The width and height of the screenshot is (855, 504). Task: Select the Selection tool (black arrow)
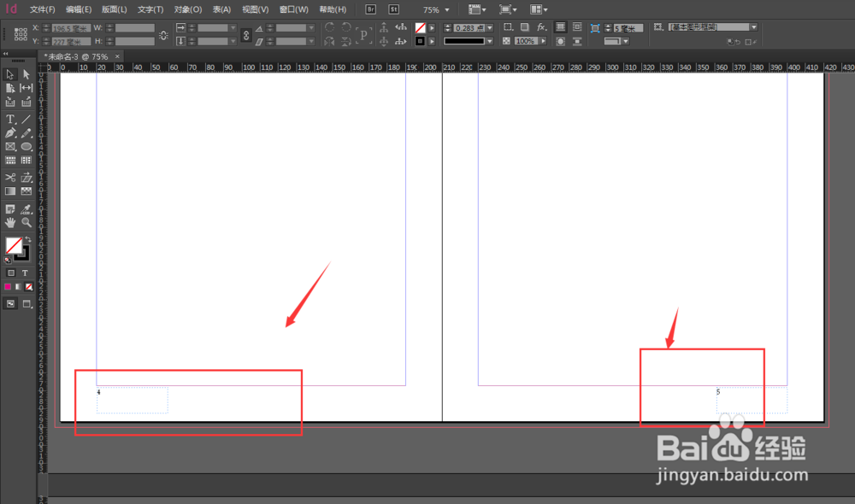9,74
